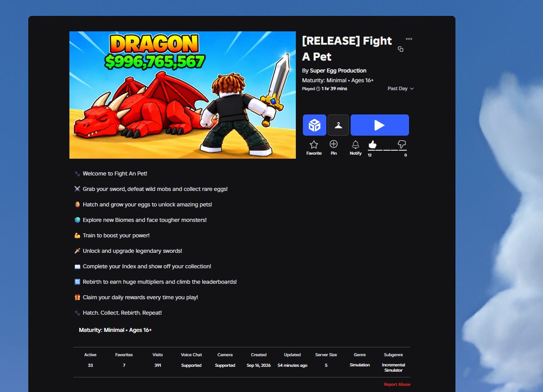Click Explore new Biomes description line
The image size is (543, 392).
click(140, 220)
